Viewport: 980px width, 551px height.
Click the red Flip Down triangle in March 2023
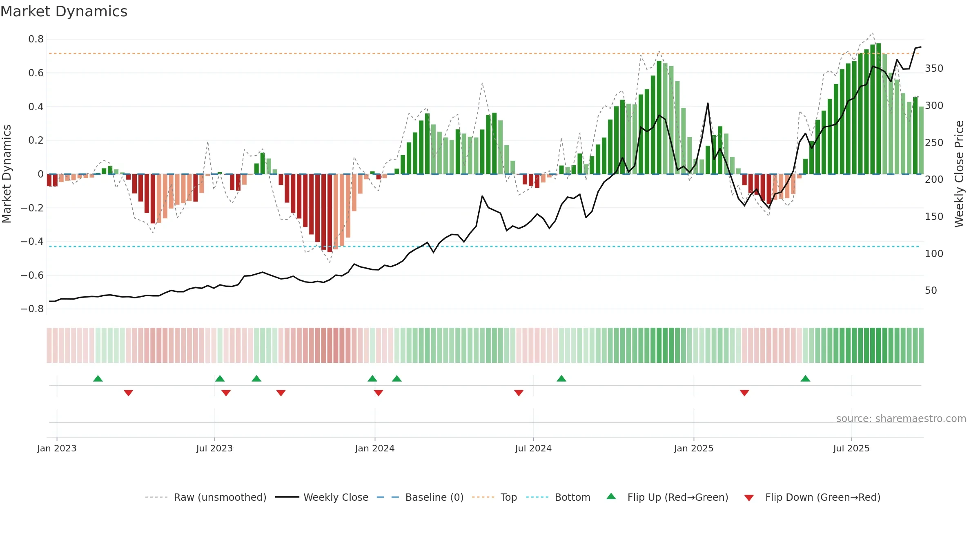pos(128,393)
